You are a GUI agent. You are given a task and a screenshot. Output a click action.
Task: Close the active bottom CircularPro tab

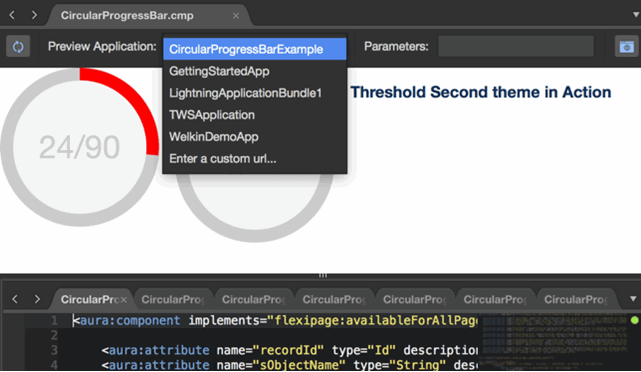(x=123, y=300)
